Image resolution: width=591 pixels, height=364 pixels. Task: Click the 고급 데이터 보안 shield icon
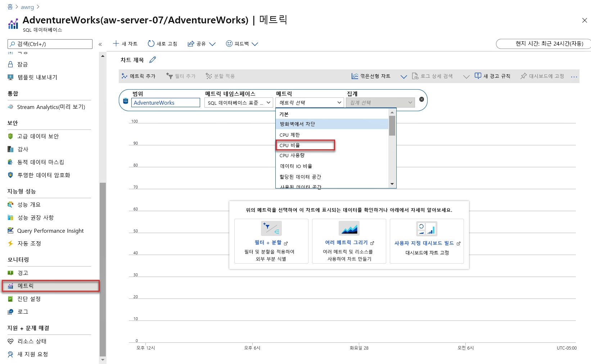coord(10,136)
